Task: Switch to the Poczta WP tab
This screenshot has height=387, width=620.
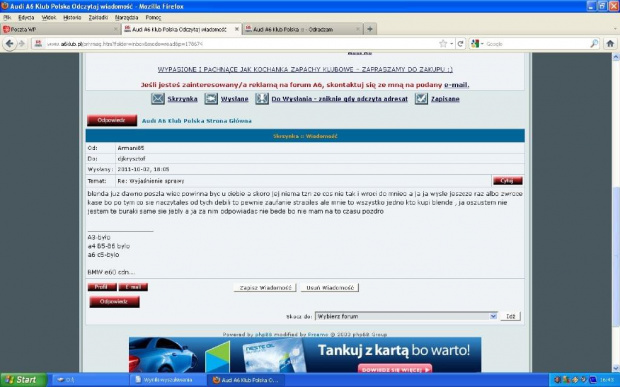Action: click(x=60, y=29)
